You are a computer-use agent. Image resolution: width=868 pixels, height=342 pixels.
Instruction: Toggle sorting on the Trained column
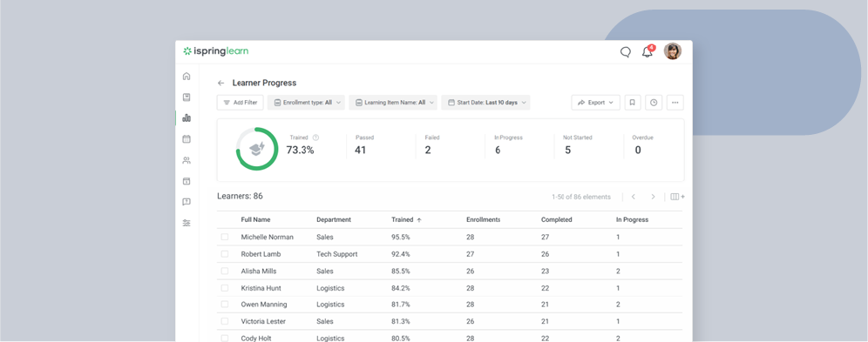click(x=406, y=220)
